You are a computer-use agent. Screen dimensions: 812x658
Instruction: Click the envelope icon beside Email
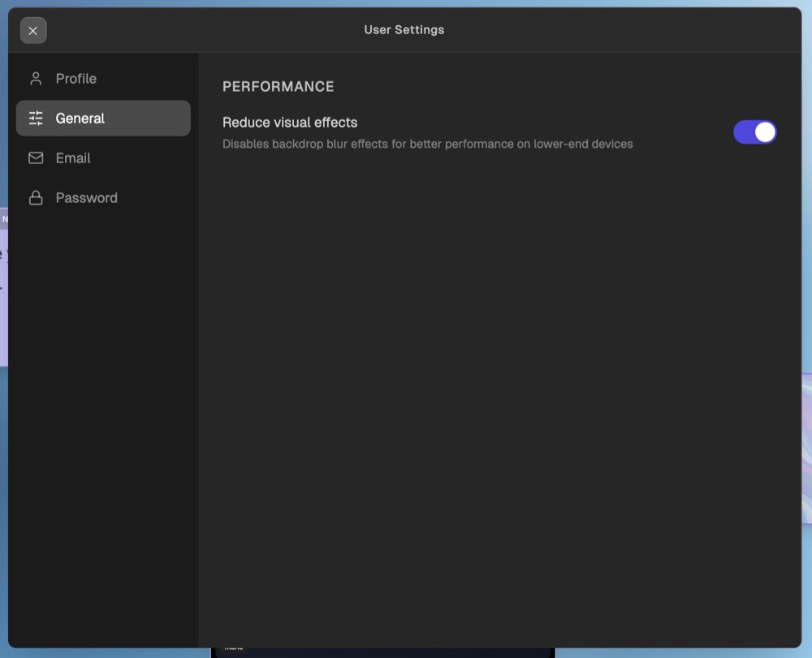36,158
